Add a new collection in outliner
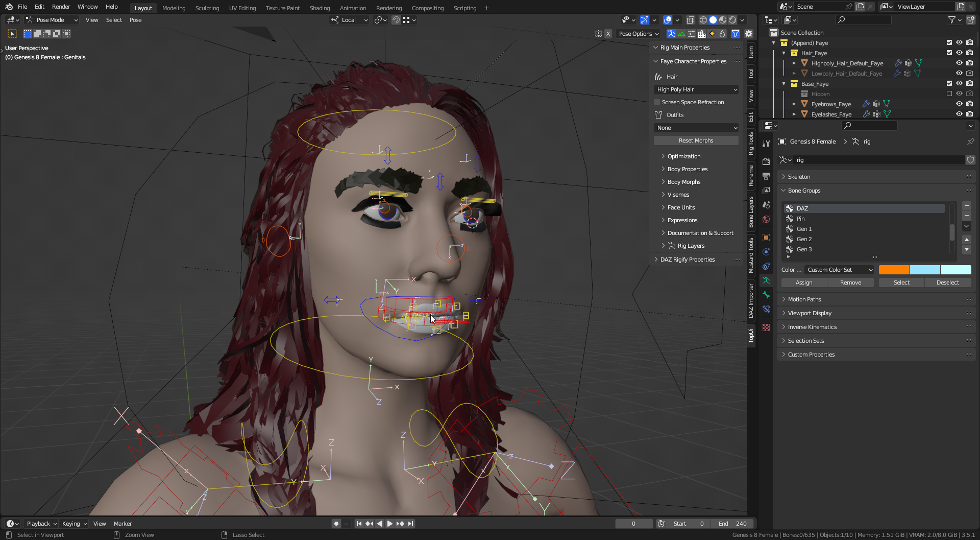The image size is (980, 540). 970,20
